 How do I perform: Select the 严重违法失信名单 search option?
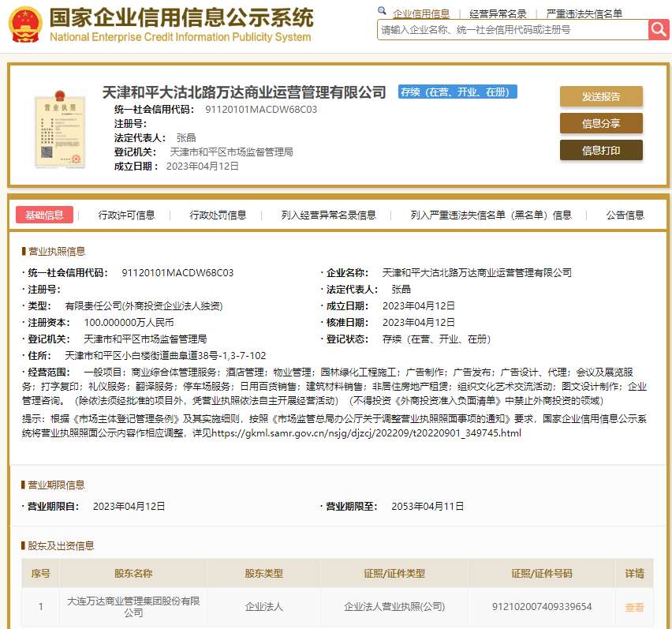tap(584, 13)
